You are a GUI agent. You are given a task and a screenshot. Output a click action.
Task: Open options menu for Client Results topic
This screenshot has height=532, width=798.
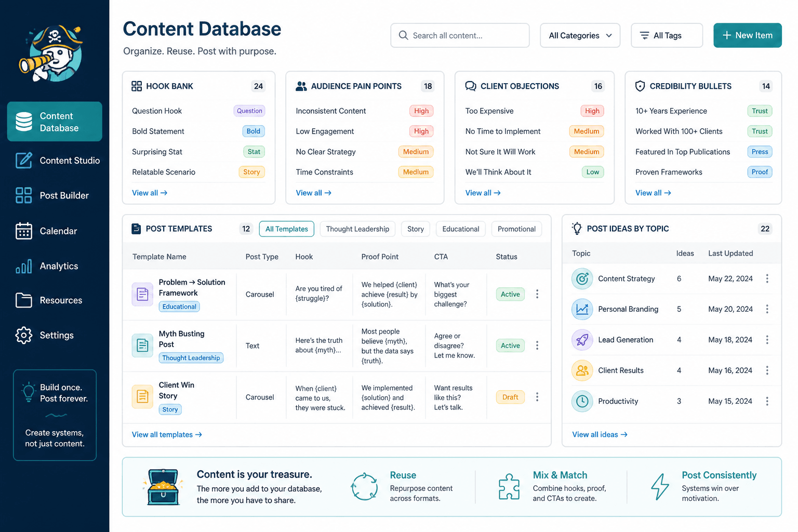(x=767, y=370)
